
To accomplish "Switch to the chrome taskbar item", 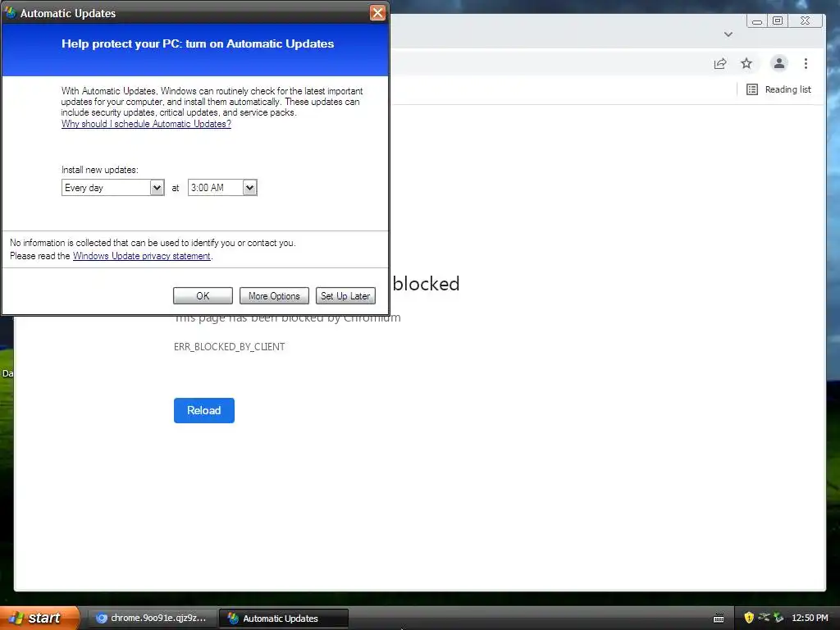I will tap(152, 619).
